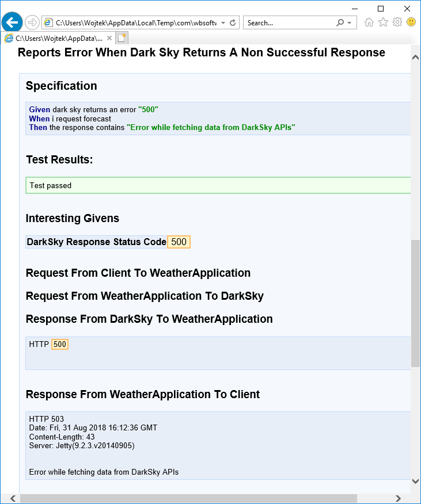Select the C:\Users\Wojtek\AppData tab

tap(58, 38)
